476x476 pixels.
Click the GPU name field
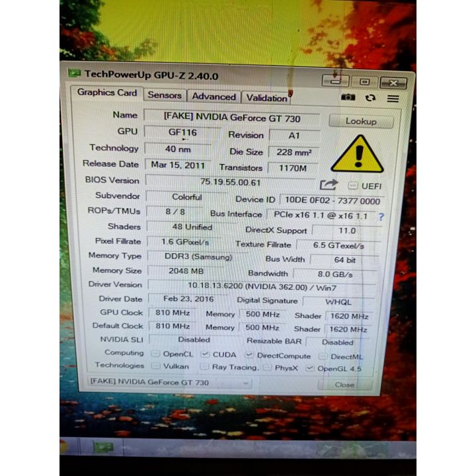[231, 118]
